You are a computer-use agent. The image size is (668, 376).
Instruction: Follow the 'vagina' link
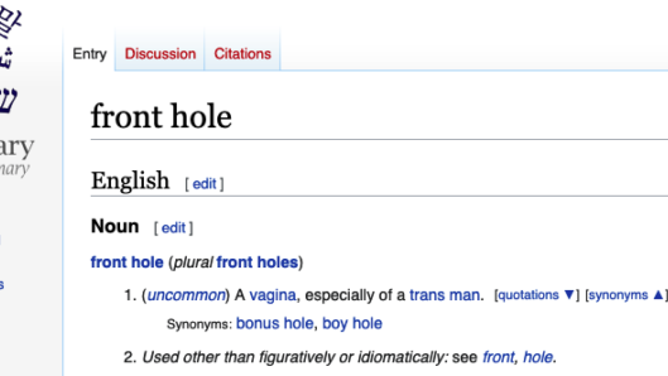click(x=272, y=295)
